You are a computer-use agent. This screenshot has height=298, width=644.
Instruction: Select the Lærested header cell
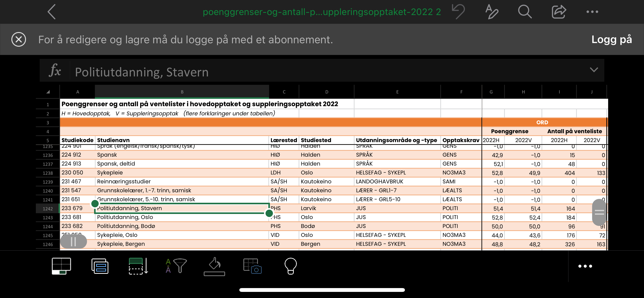pyautogui.click(x=284, y=140)
